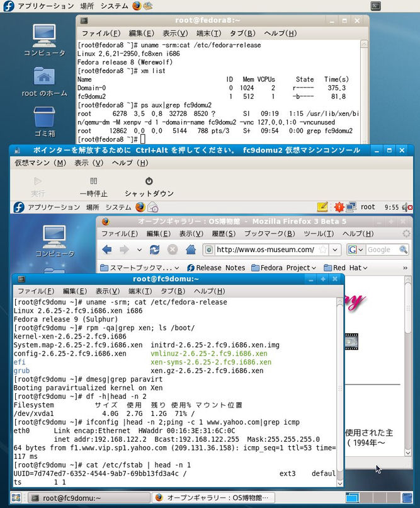Open Bookmarks (ブックマーク) menu in Firefox
Screen dimensions: 420x508
click(x=270, y=234)
